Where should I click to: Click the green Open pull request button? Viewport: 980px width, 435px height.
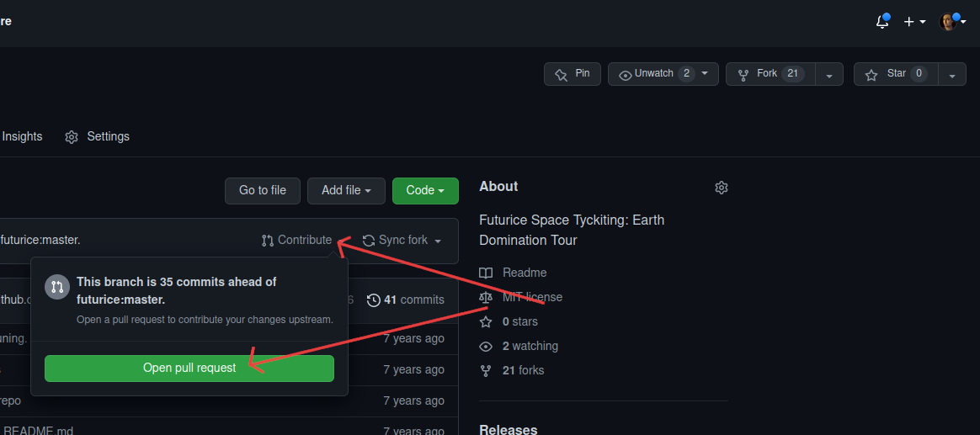point(189,369)
